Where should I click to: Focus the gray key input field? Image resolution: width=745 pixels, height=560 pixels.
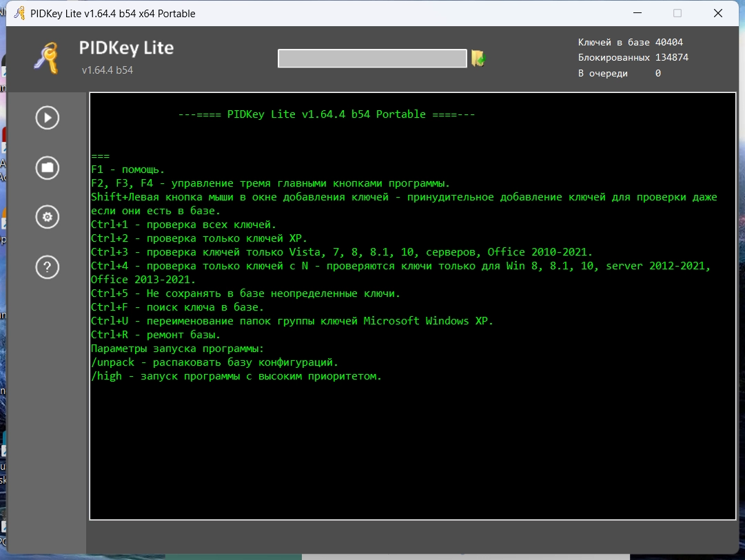pyautogui.click(x=372, y=59)
